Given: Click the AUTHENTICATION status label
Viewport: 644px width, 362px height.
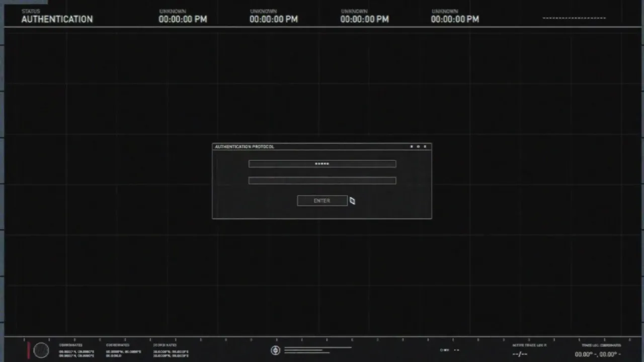Looking at the screenshot, I should 57,19.
